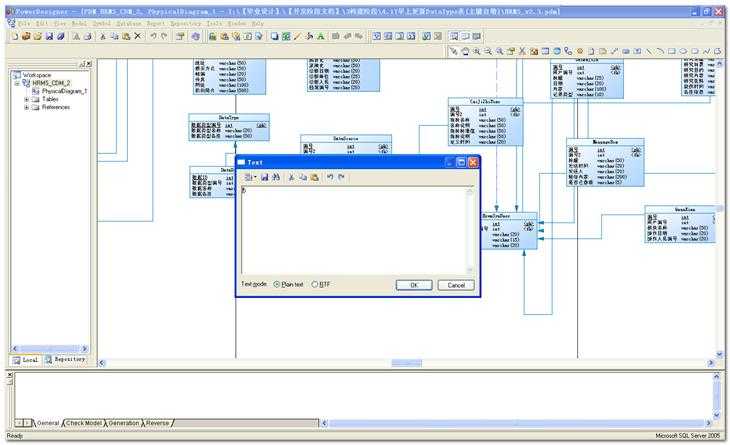730x445 pixels.
Task: Select the Grabber hand tool in the palette
Action: (x=465, y=51)
